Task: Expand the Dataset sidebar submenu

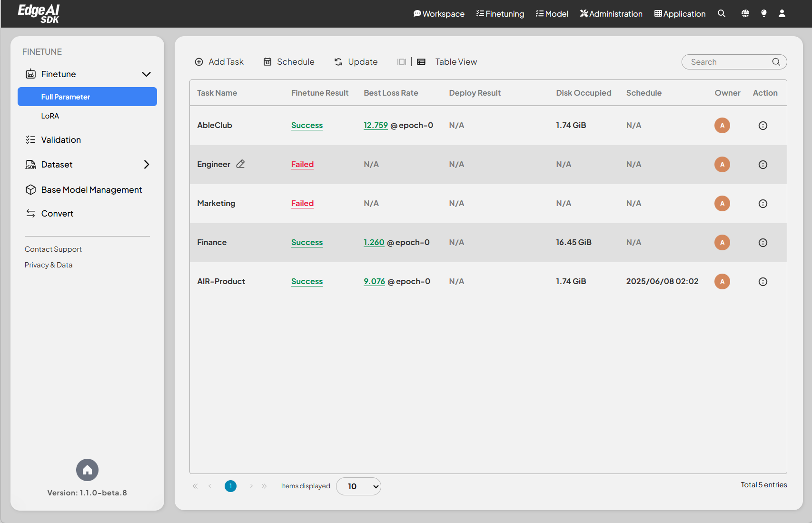Action: click(x=146, y=165)
